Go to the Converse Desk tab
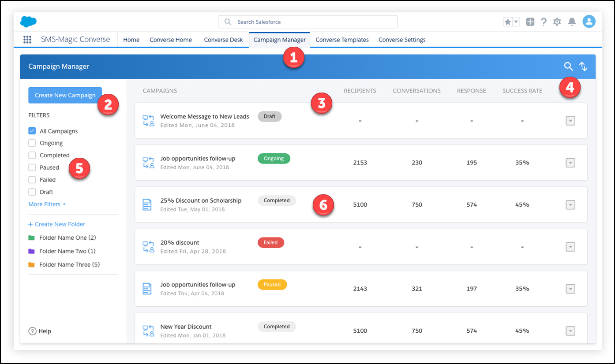Image resolution: width=615 pixels, height=364 pixels. pyautogui.click(x=223, y=40)
